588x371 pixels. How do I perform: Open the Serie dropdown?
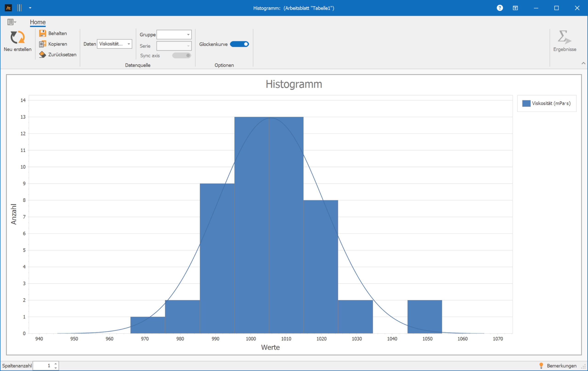click(188, 46)
